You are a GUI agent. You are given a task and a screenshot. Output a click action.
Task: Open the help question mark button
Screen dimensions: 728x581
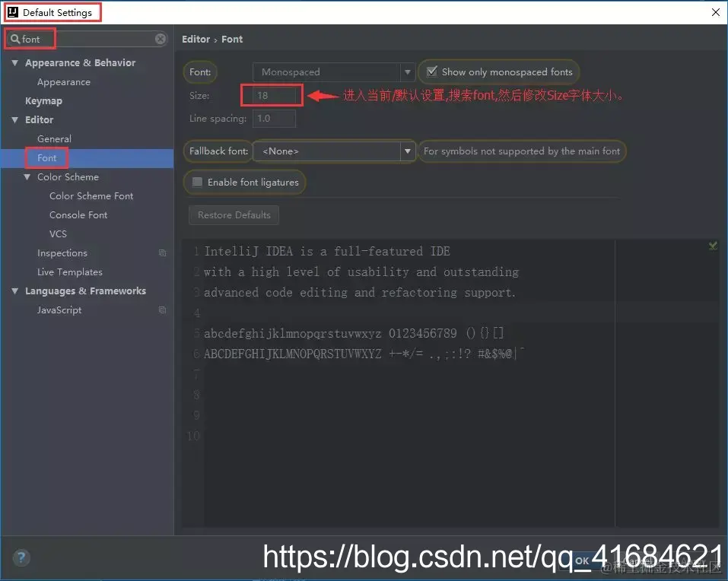point(21,557)
